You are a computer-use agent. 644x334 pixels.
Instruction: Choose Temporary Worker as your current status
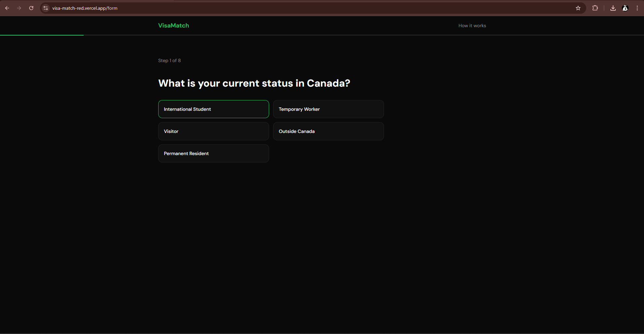pyautogui.click(x=328, y=109)
